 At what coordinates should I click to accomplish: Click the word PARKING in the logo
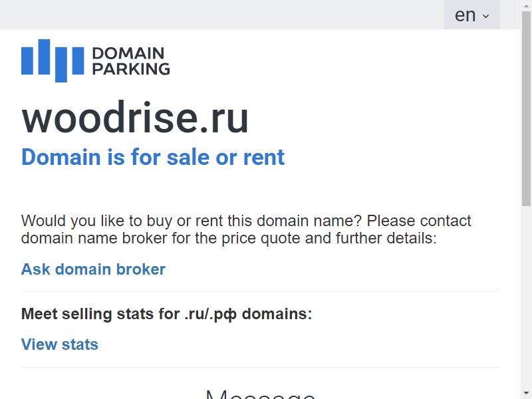tap(131, 69)
